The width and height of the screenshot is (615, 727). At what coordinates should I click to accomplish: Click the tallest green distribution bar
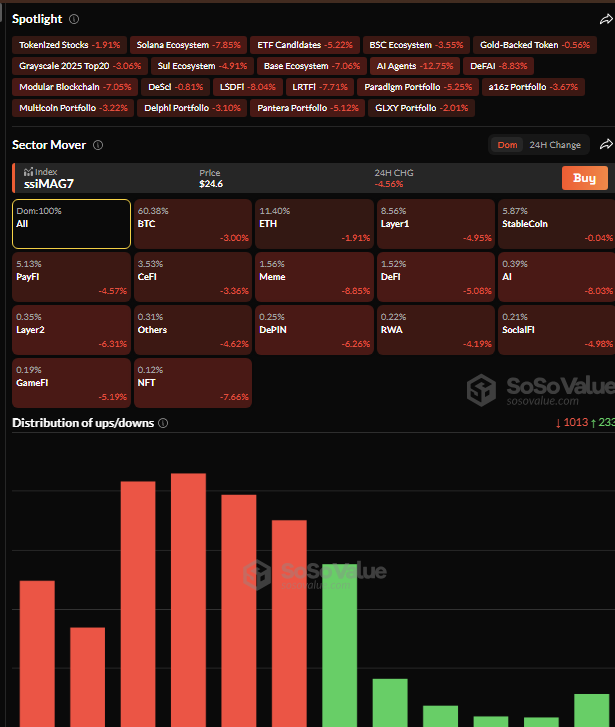click(340, 645)
